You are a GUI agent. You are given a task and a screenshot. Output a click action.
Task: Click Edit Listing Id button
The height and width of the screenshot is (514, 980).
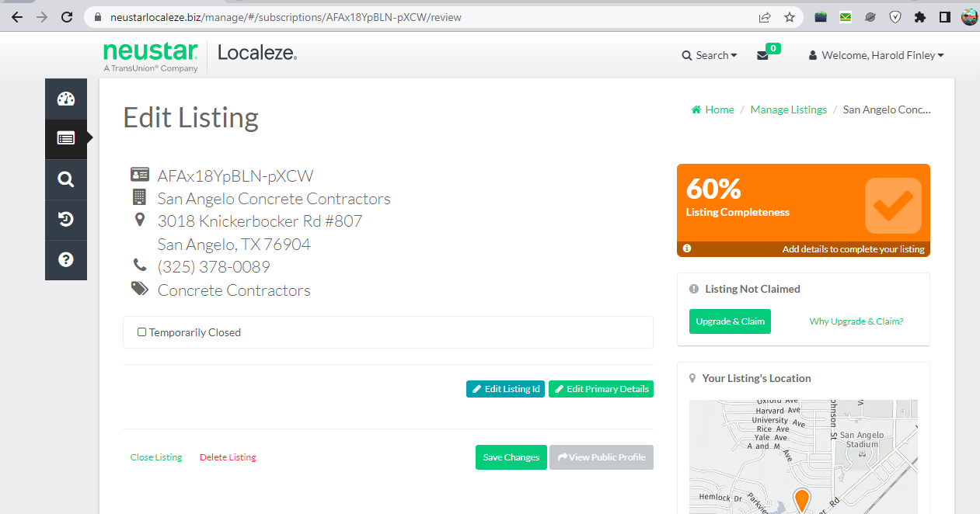click(x=506, y=389)
